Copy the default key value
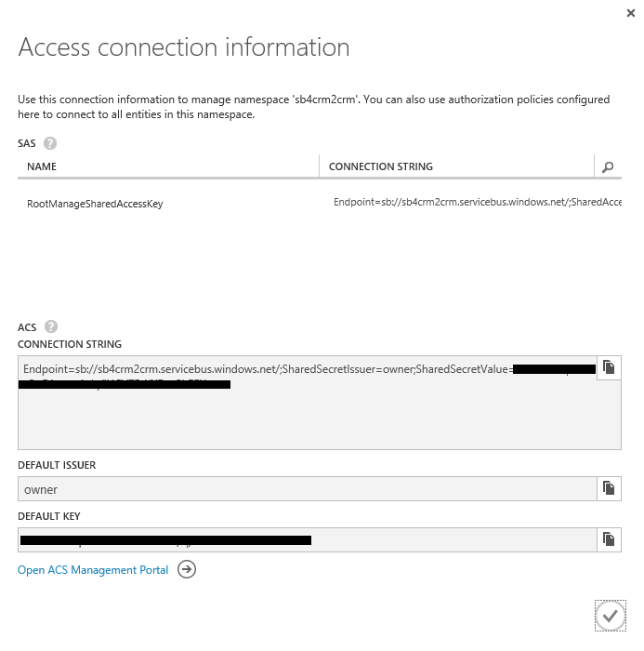The height and width of the screenshot is (651, 644). tap(609, 539)
